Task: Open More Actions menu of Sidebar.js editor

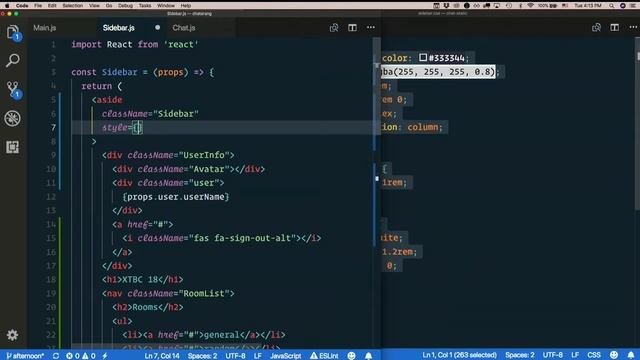Action: click(371, 27)
